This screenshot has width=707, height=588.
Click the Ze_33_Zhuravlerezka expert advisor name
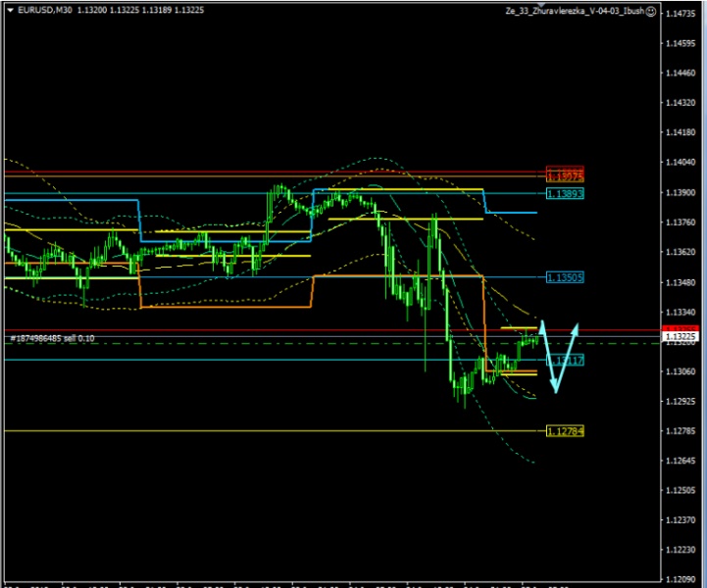tap(587, 10)
